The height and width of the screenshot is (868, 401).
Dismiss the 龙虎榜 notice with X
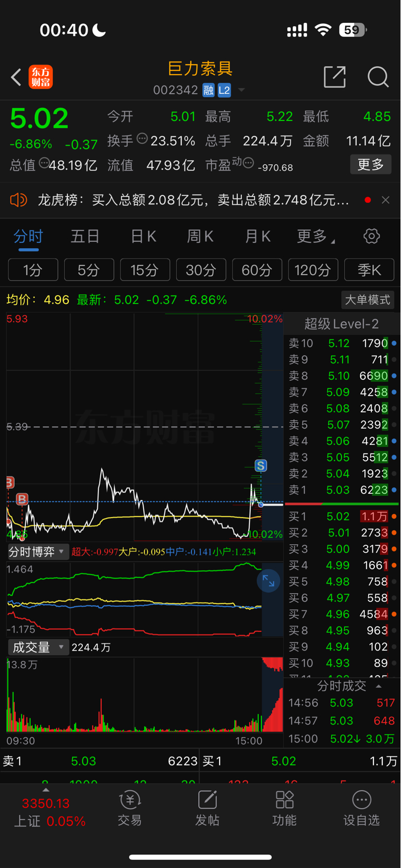tap(385, 200)
